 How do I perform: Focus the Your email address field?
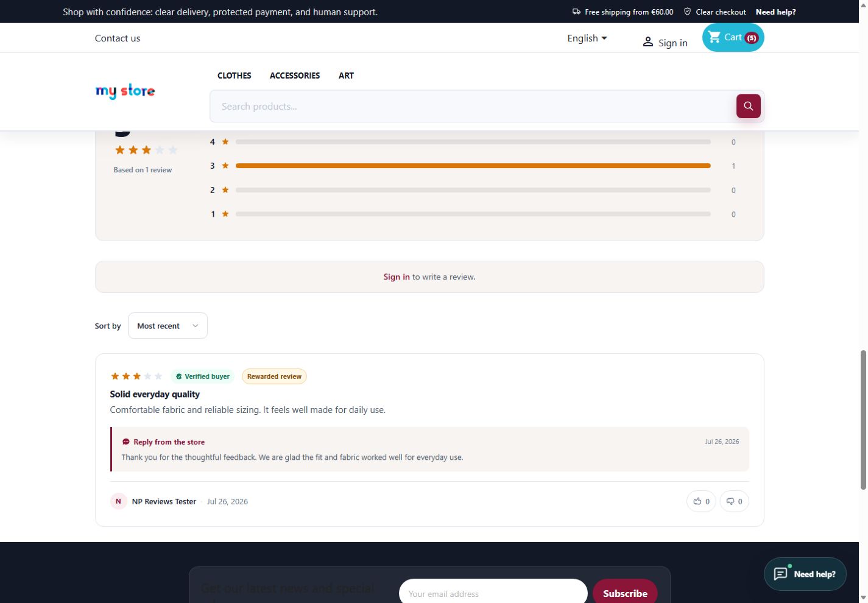click(x=493, y=593)
